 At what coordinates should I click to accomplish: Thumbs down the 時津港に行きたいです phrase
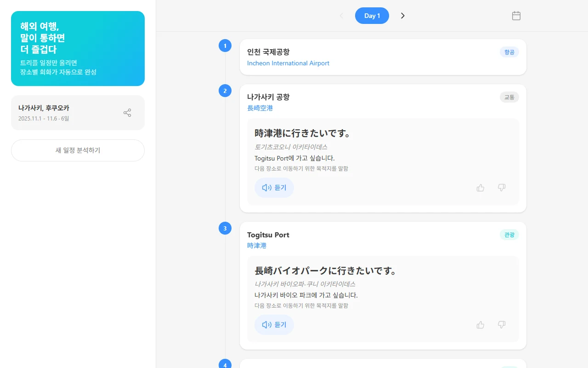point(502,188)
